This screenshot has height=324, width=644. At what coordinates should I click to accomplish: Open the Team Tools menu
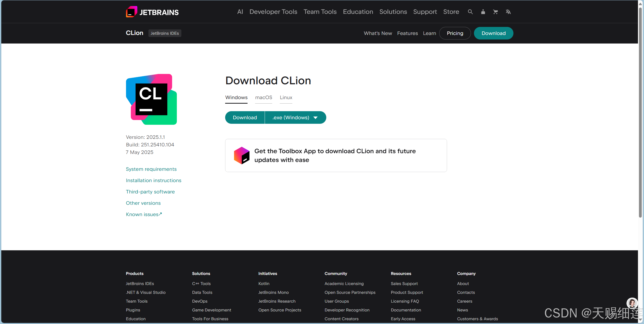tap(320, 12)
